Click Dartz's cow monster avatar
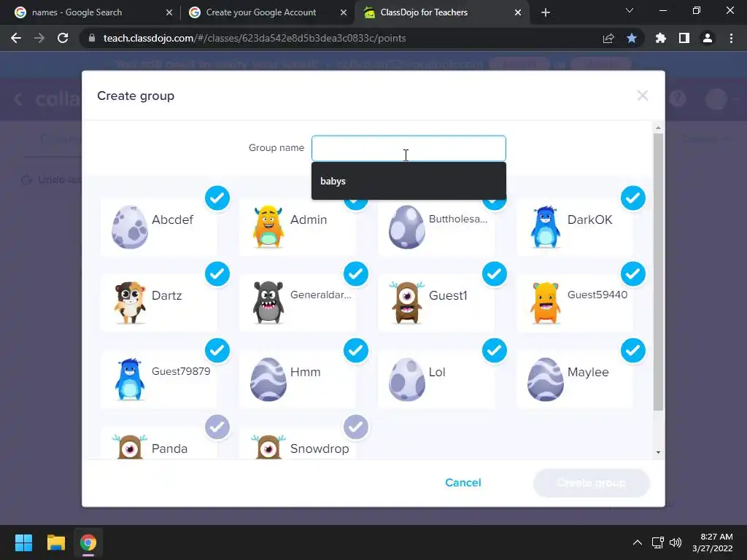This screenshot has height=560, width=747. click(130, 303)
